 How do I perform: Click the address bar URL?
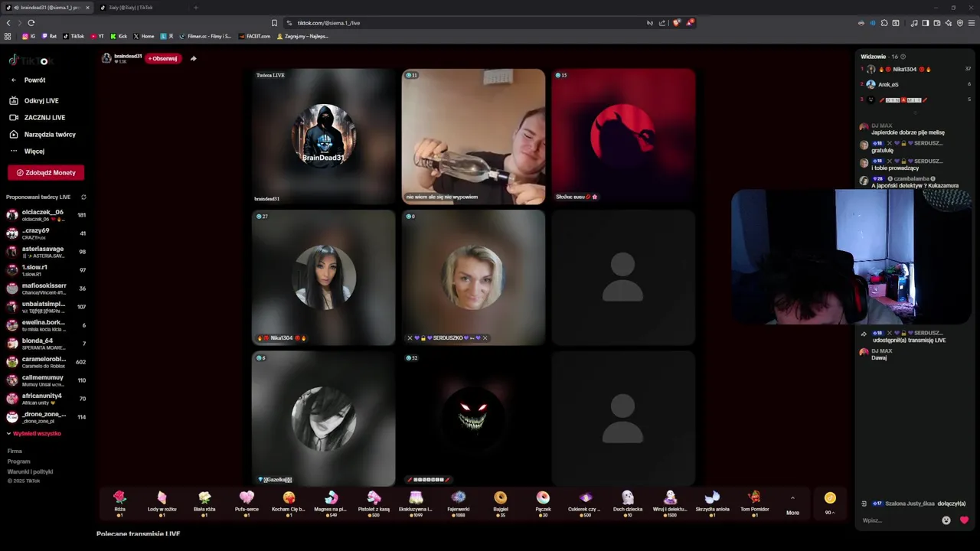tap(328, 23)
